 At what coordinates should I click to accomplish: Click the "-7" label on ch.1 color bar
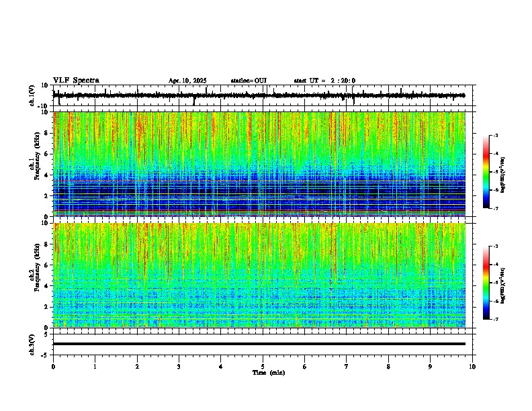(496, 208)
